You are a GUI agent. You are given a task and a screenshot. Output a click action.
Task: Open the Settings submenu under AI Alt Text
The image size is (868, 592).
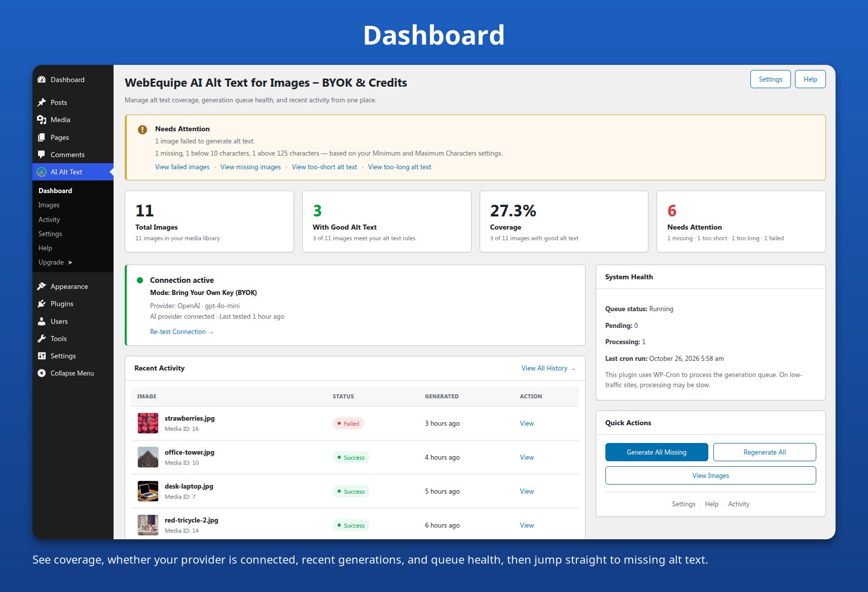tap(50, 234)
